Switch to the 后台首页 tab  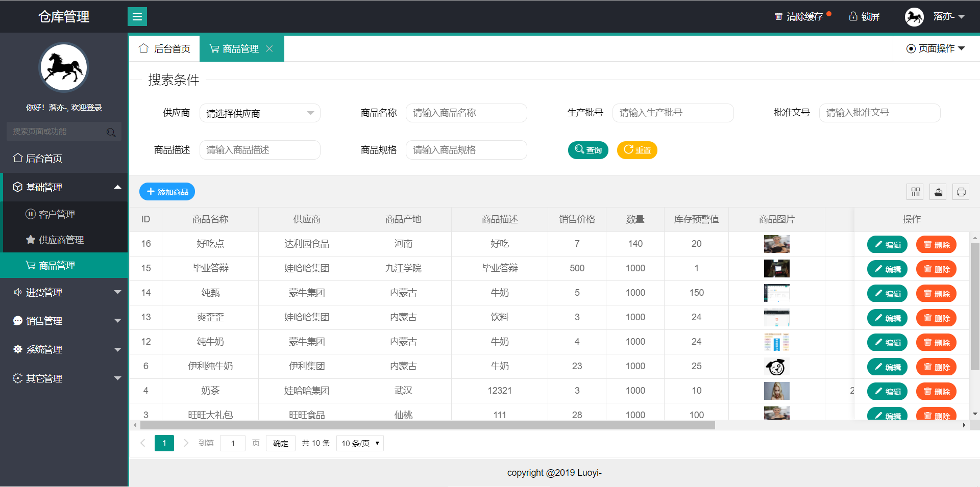pos(164,48)
